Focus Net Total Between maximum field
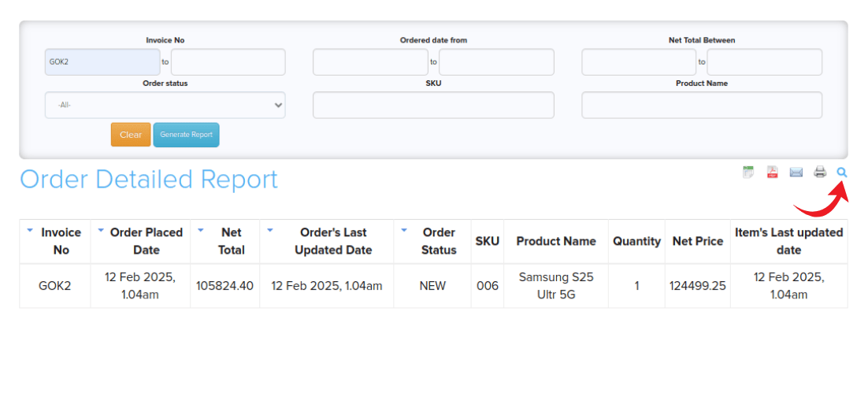This screenshot has height=408, width=868. click(x=765, y=62)
